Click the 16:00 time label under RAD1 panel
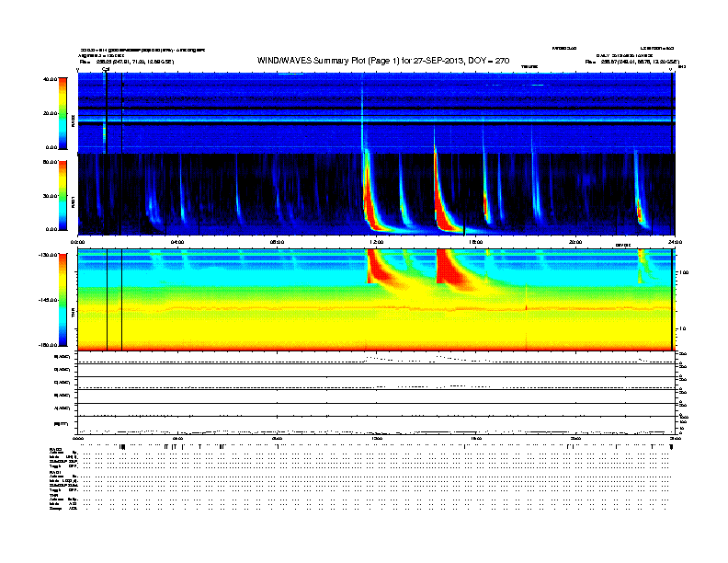Image resolution: width=728 pixels, height=563 pixels. (x=476, y=242)
